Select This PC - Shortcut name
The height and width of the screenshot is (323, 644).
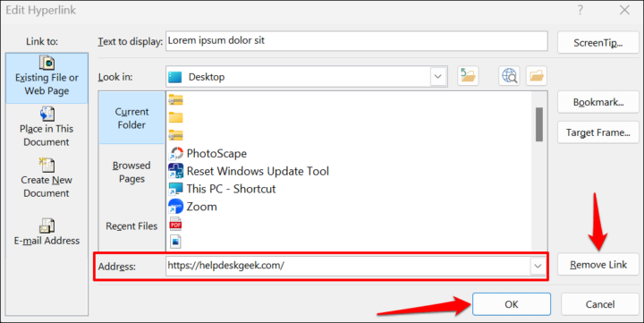[231, 189]
